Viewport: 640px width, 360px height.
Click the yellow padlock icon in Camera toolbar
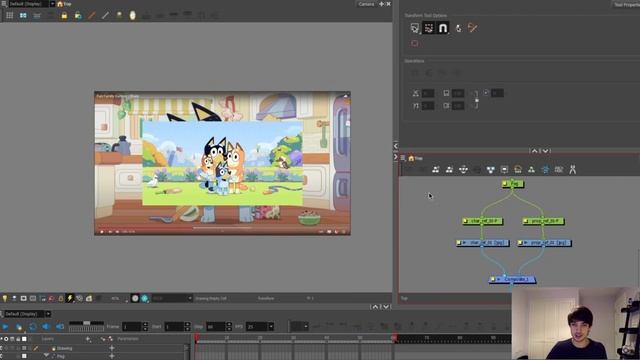[64, 16]
